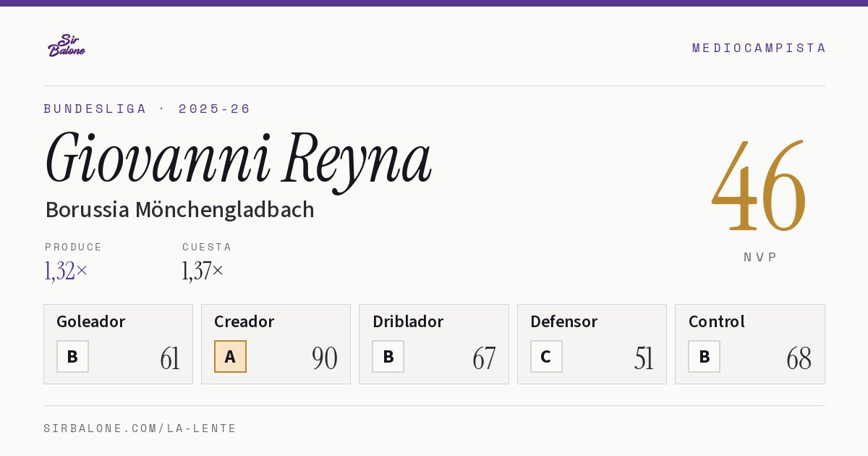The height and width of the screenshot is (456, 868).
Task: Click the PRODUCE label
Action: (x=74, y=247)
